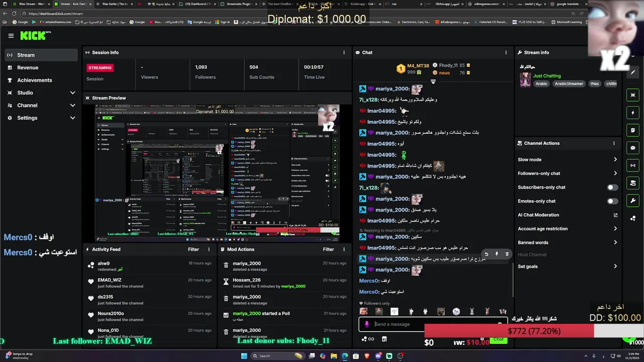Click the Hossam_226 timed out mod action
The height and width of the screenshot is (362, 644).
click(284, 283)
